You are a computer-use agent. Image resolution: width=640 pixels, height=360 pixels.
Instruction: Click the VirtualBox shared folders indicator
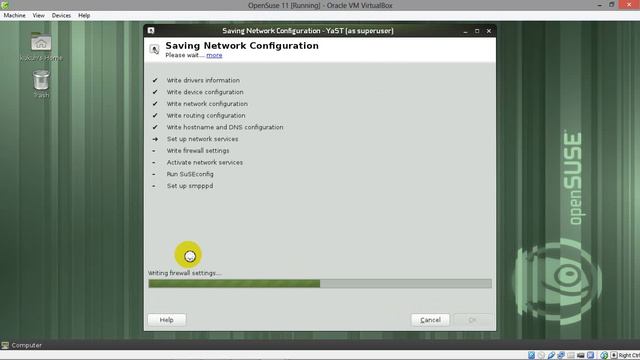[x=571, y=356]
